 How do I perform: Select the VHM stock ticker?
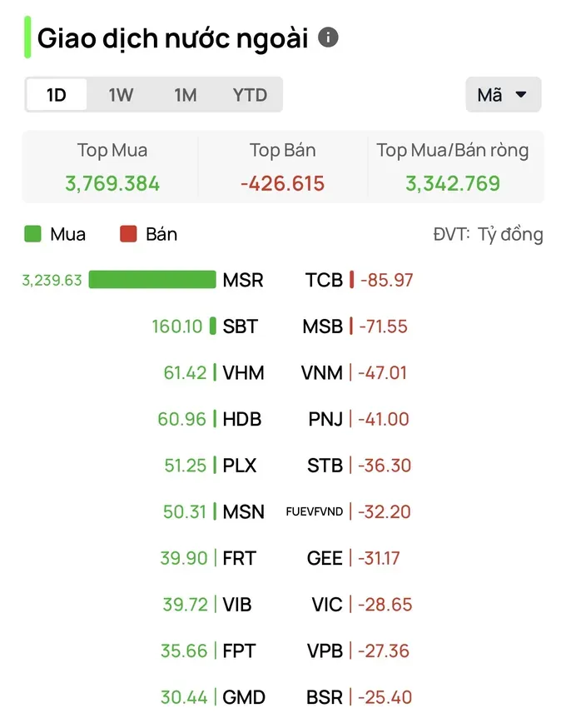click(243, 373)
